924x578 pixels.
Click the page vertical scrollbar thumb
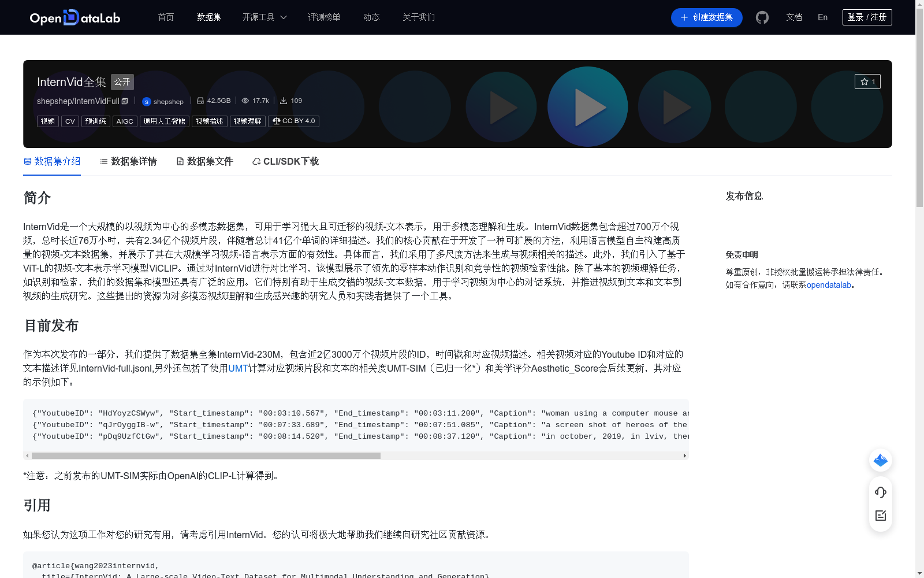[919, 107]
